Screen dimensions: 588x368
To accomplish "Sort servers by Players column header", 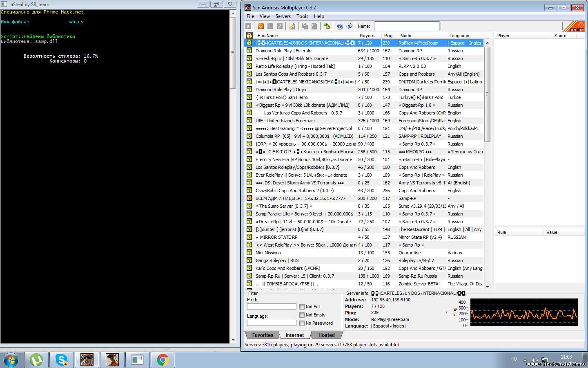I will 369,36.
